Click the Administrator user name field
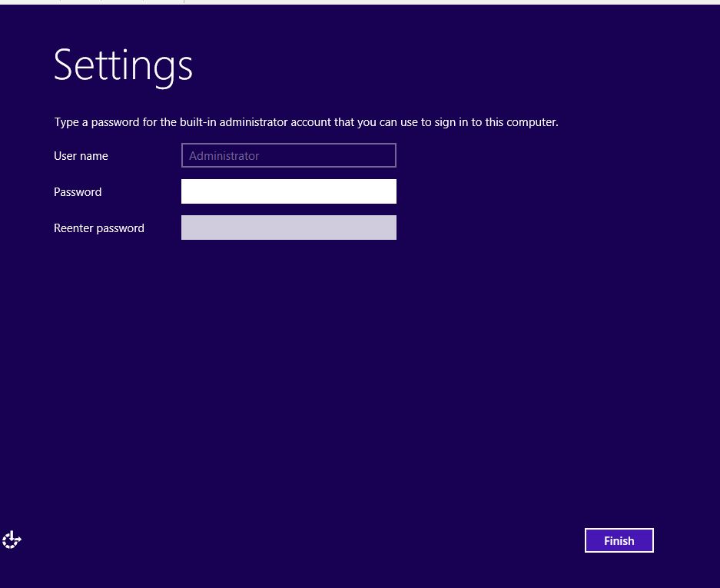Screen dimensions: 720x588 (x=289, y=155)
